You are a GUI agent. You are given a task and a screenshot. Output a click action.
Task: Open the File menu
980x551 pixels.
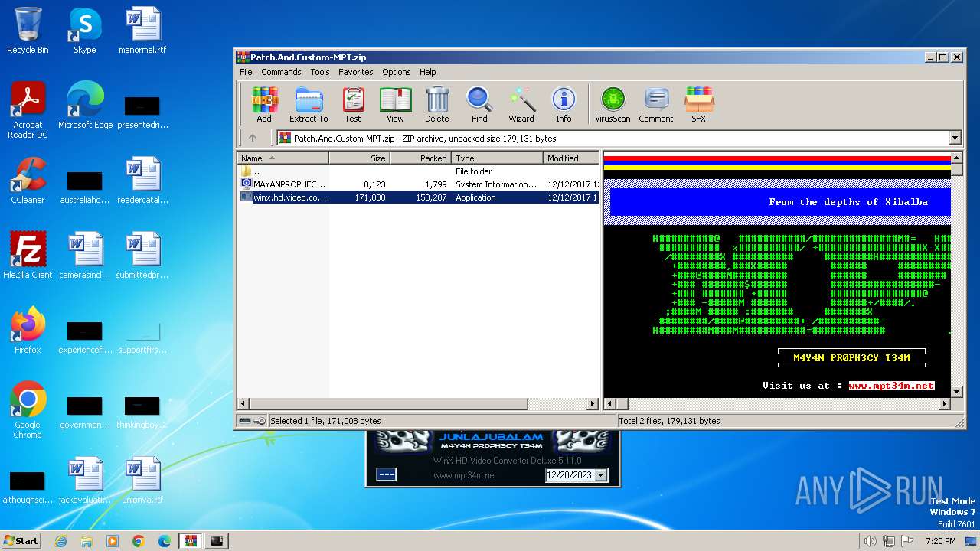[246, 72]
